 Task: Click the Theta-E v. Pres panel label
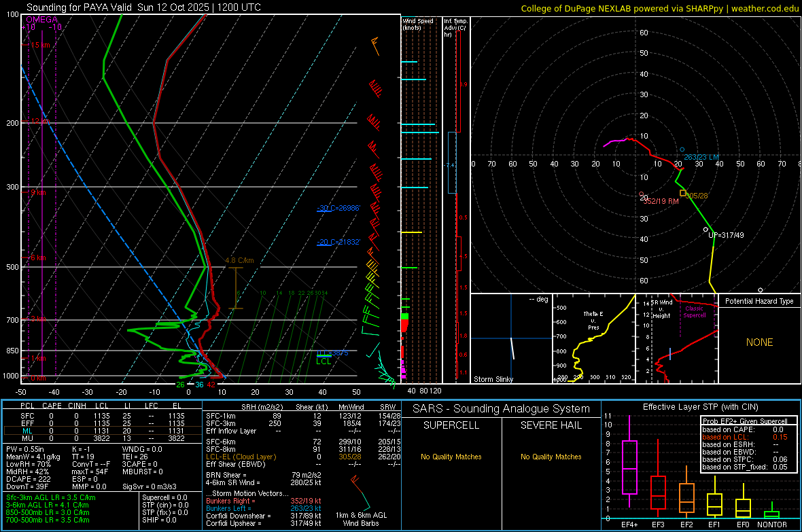pyautogui.click(x=593, y=321)
